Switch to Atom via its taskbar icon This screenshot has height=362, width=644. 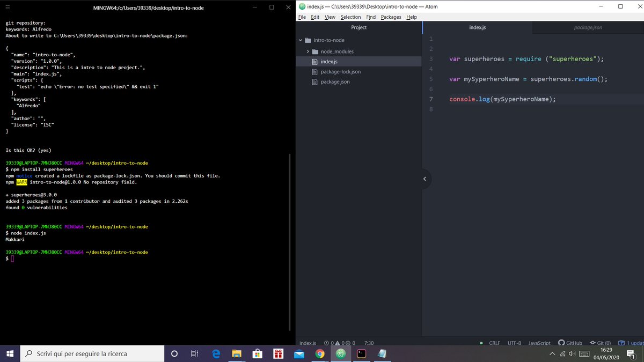click(x=340, y=353)
